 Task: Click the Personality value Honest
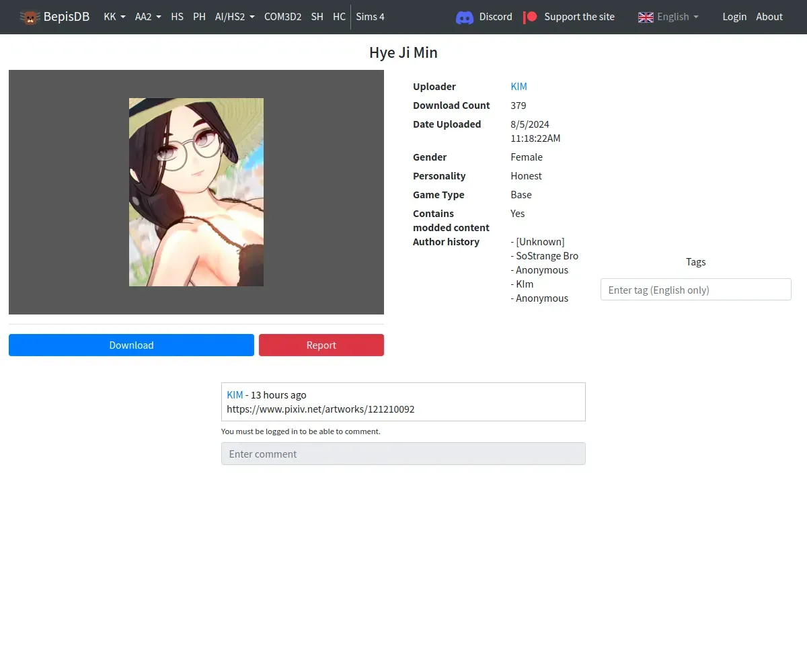526,176
